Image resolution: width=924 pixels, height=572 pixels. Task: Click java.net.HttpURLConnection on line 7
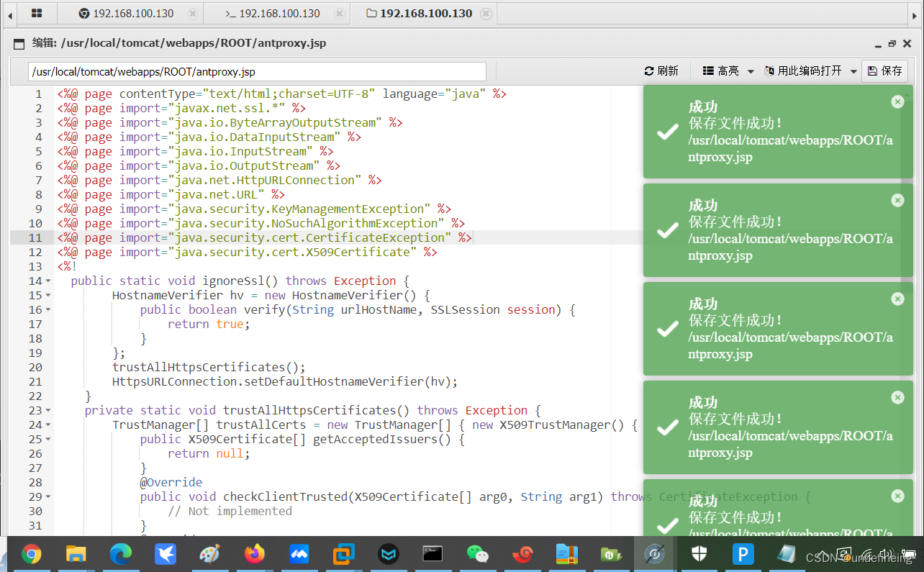tap(265, 180)
